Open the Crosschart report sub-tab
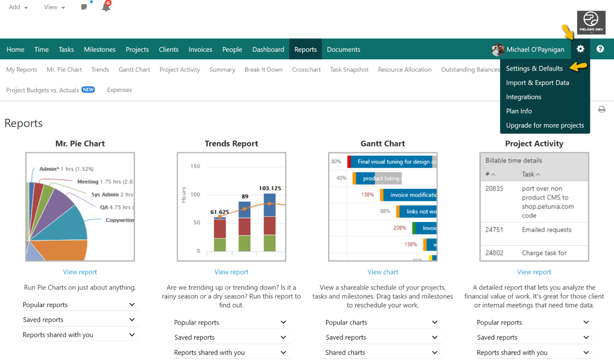Screen dimensions: 614x364 click(306, 70)
